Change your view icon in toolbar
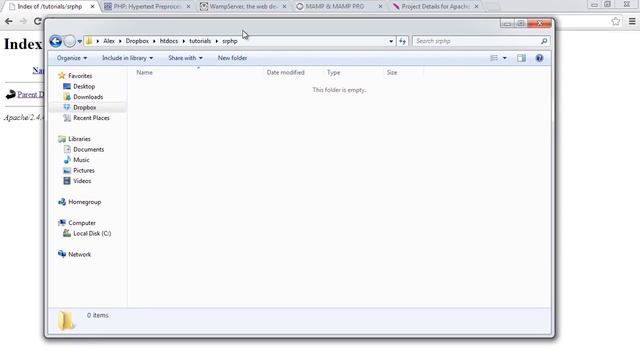Screen dimensions: 640x360 tap(494, 58)
